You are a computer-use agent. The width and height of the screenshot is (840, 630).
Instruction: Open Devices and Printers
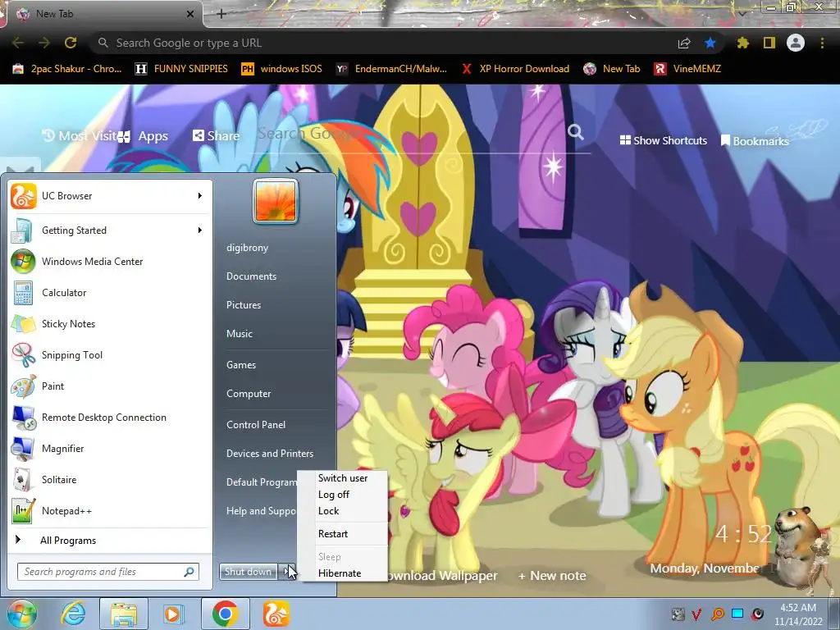pyautogui.click(x=269, y=454)
